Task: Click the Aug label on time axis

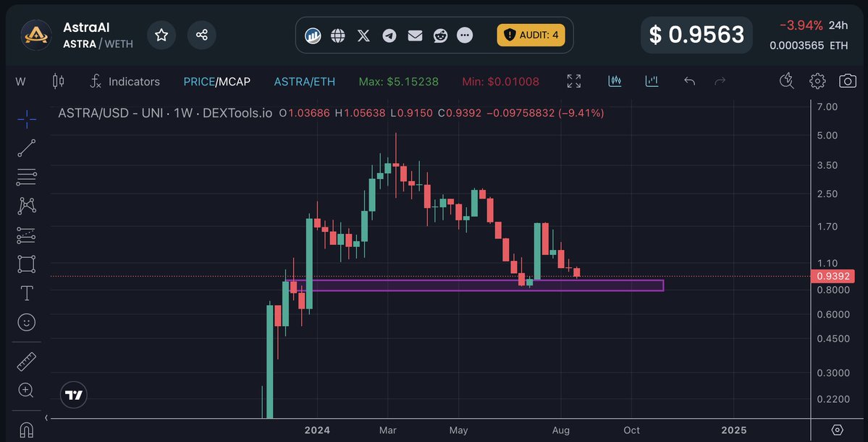Action: [x=561, y=430]
